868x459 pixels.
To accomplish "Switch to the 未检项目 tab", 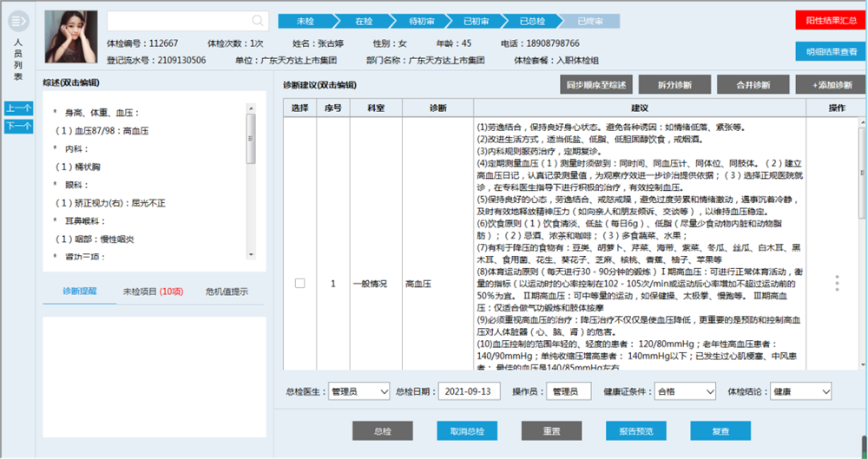I will tap(152, 292).
